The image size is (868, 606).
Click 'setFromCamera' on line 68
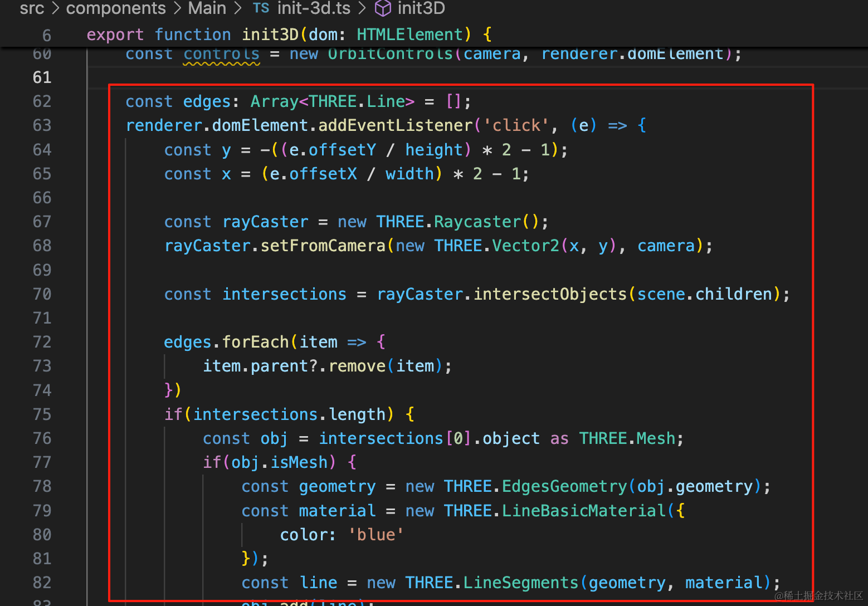click(x=323, y=246)
